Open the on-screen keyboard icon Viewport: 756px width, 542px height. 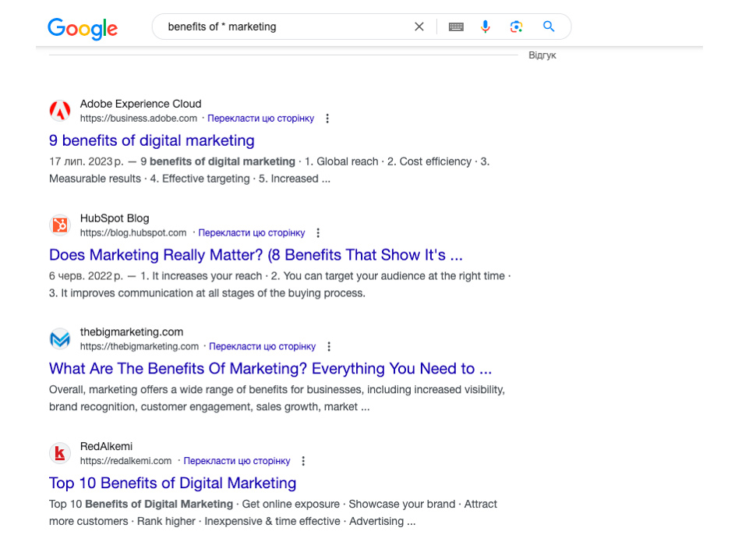(456, 27)
